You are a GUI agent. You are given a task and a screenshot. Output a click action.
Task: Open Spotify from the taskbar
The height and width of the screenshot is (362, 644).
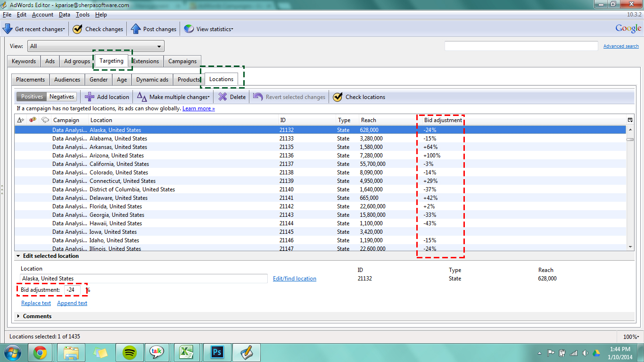(x=130, y=352)
